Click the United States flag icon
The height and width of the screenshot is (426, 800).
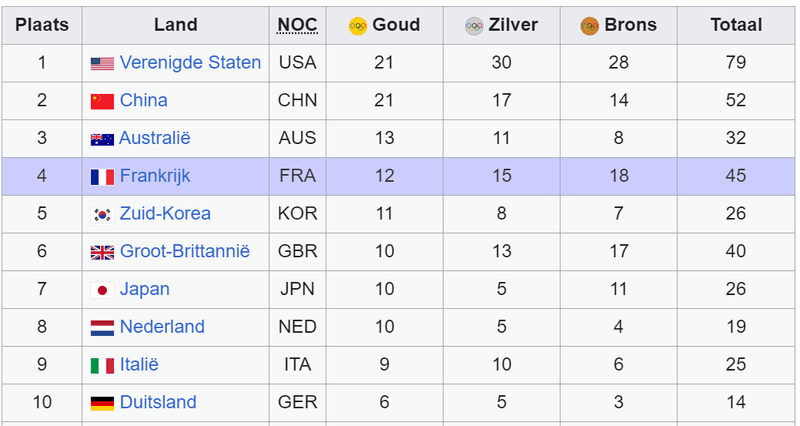click(x=102, y=63)
